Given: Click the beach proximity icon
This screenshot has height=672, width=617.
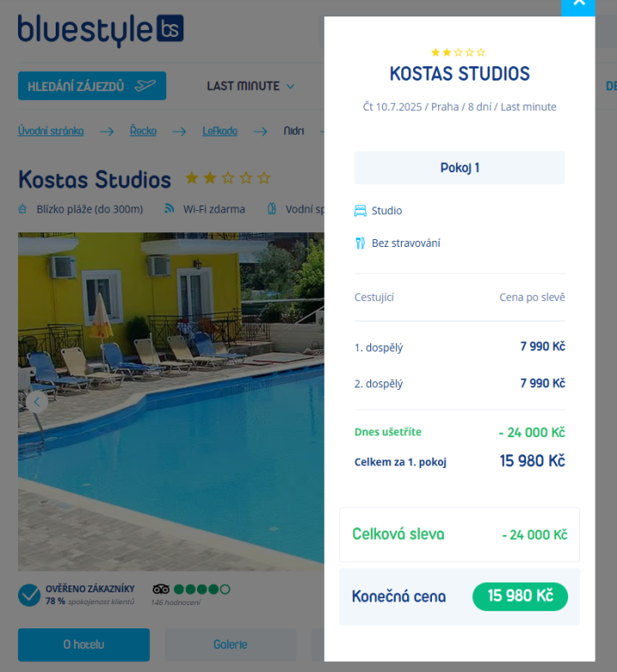Looking at the screenshot, I should [x=22, y=209].
